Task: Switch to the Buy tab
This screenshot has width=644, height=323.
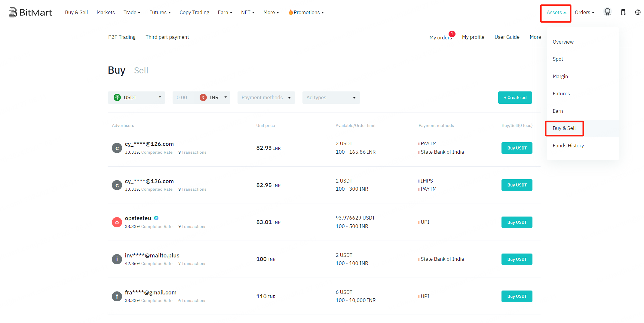Action: [x=117, y=70]
